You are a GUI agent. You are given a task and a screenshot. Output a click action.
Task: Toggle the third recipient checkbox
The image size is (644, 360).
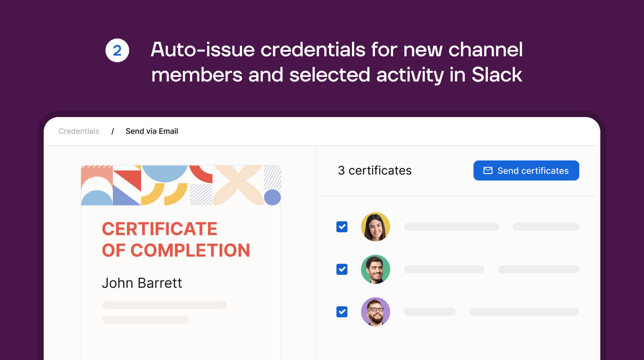tap(342, 312)
